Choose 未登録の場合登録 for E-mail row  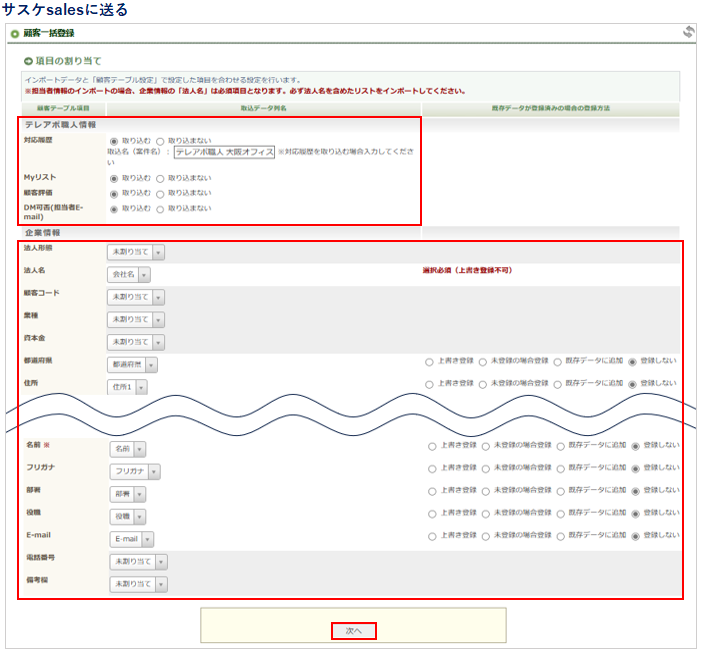[x=486, y=536]
